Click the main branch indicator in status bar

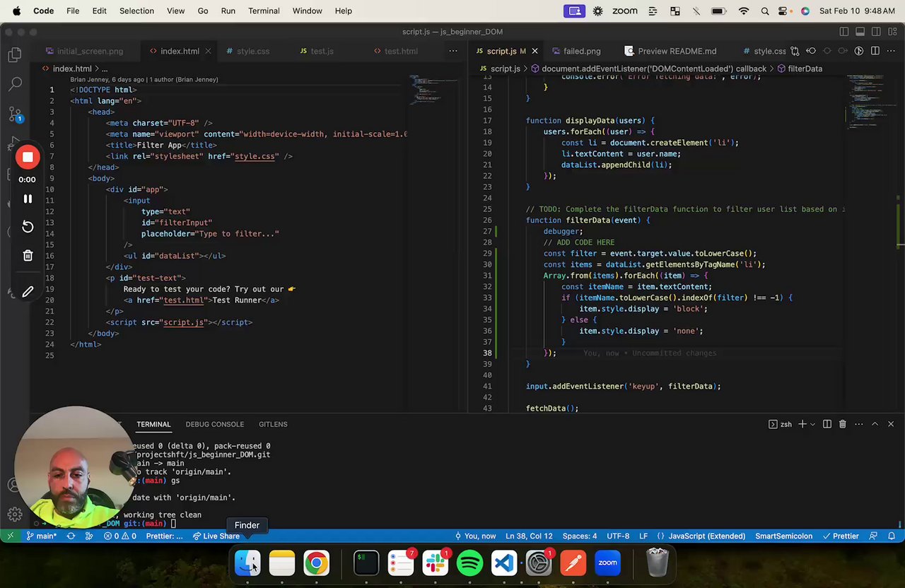point(42,536)
